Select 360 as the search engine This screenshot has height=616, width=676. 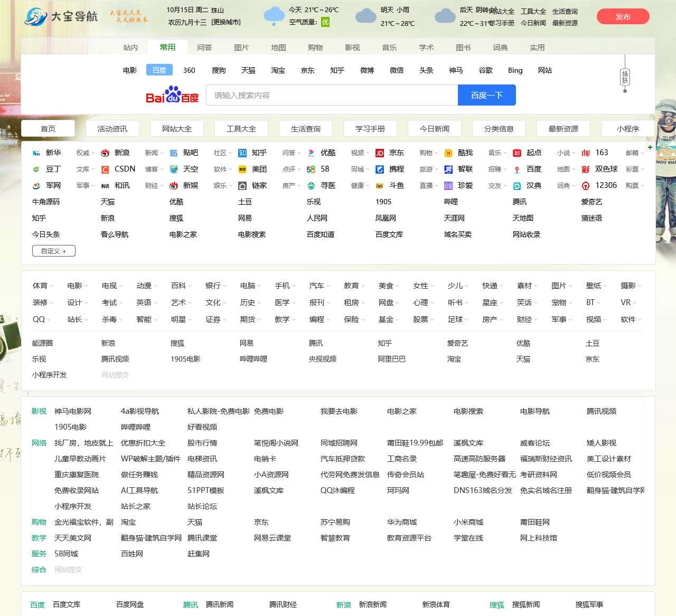click(189, 70)
